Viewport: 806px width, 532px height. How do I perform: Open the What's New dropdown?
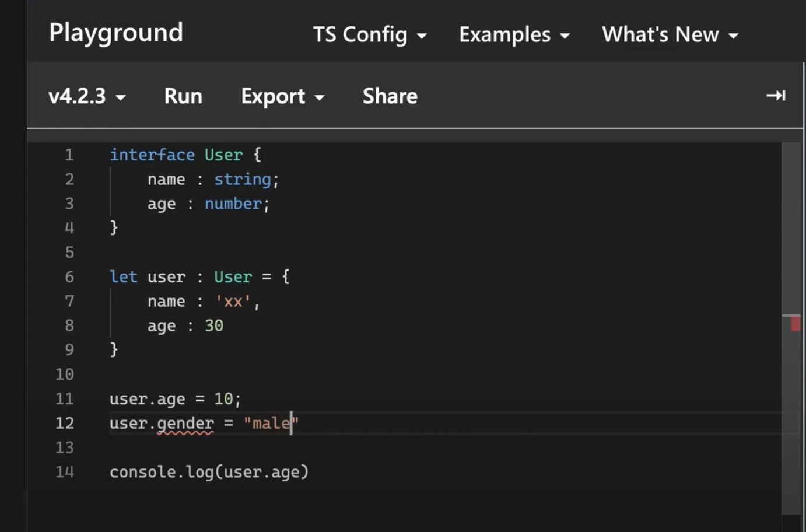coord(670,35)
